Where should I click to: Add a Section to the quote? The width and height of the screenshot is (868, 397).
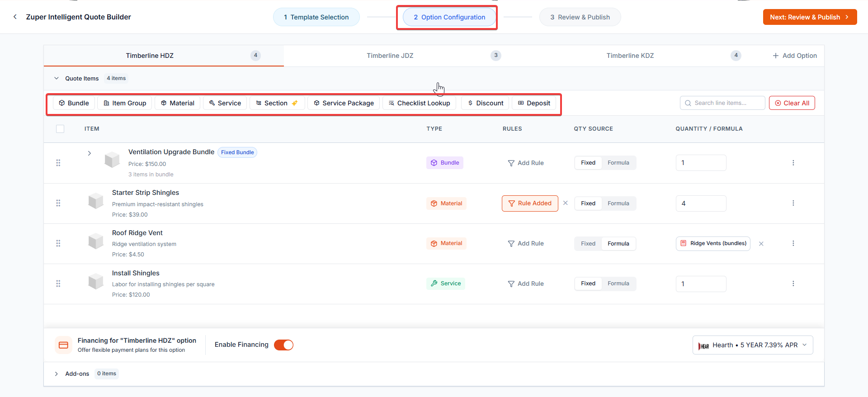(277, 103)
